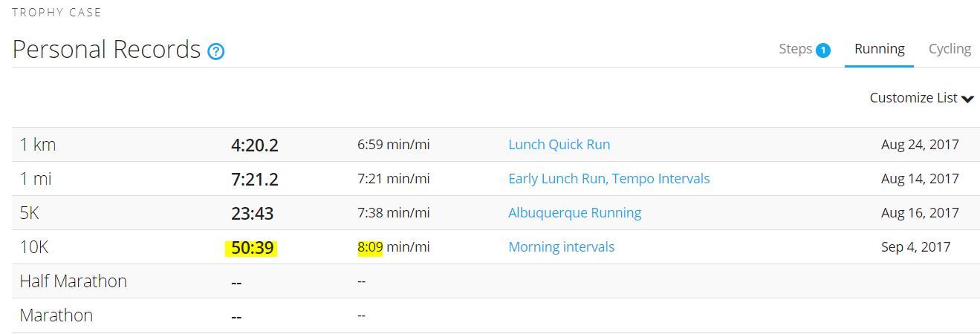Open Early Lunch Run, Tempo Intervals link
980x334 pixels.
point(609,179)
